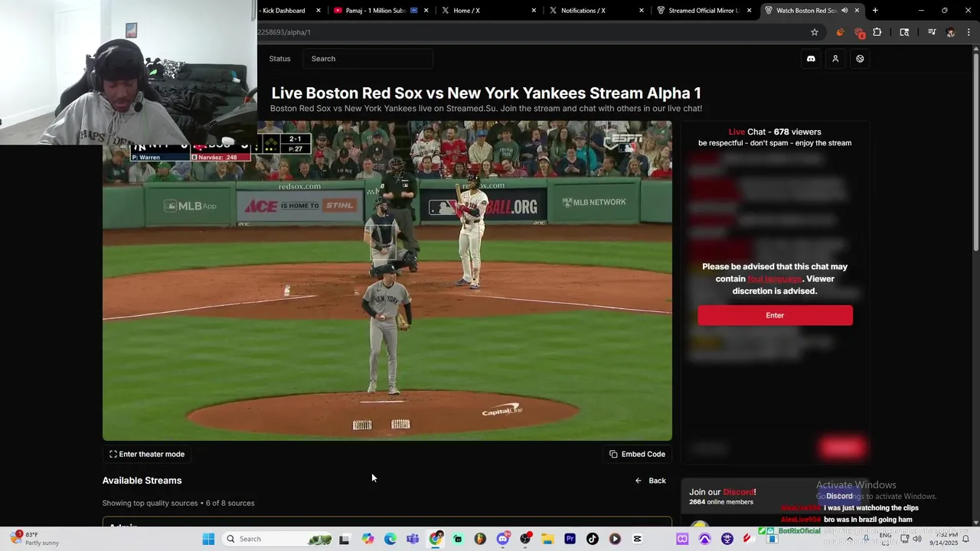Click the site Search field
The image size is (980, 551).
pyautogui.click(x=368, y=59)
